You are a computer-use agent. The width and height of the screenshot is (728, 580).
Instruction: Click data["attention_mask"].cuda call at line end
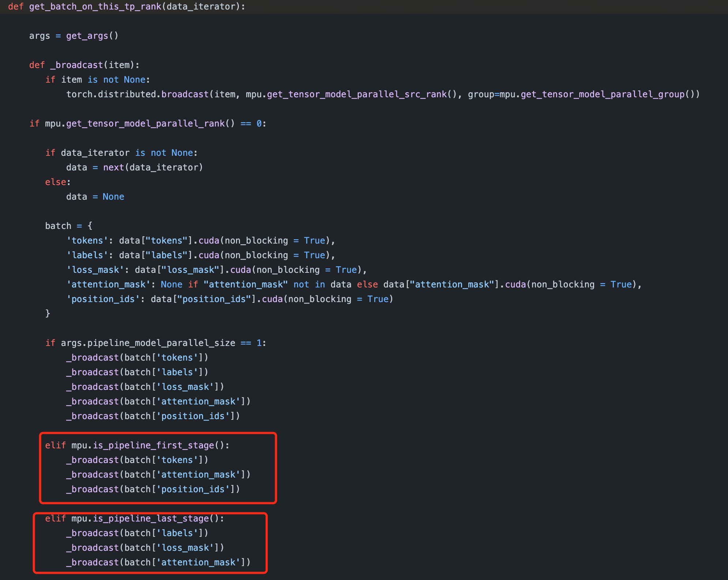click(510, 285)
